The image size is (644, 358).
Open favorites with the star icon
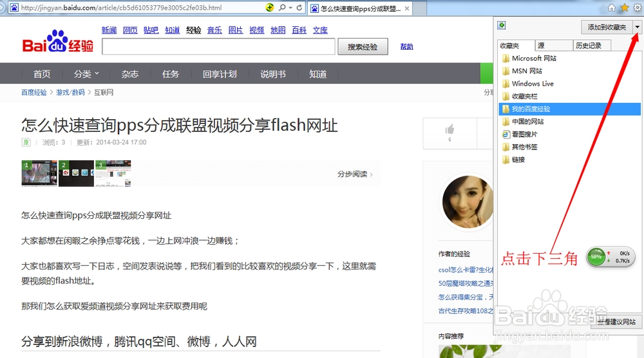click(x=625, y=7)
